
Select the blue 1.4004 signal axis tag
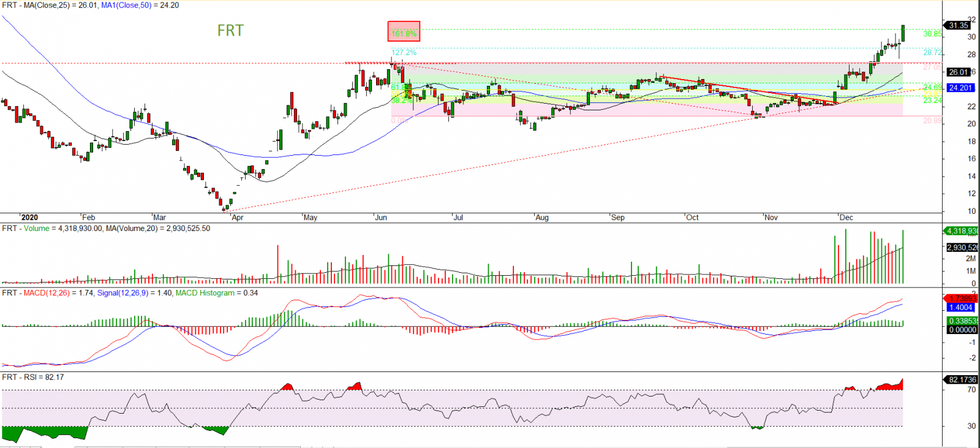coord(960,308)
